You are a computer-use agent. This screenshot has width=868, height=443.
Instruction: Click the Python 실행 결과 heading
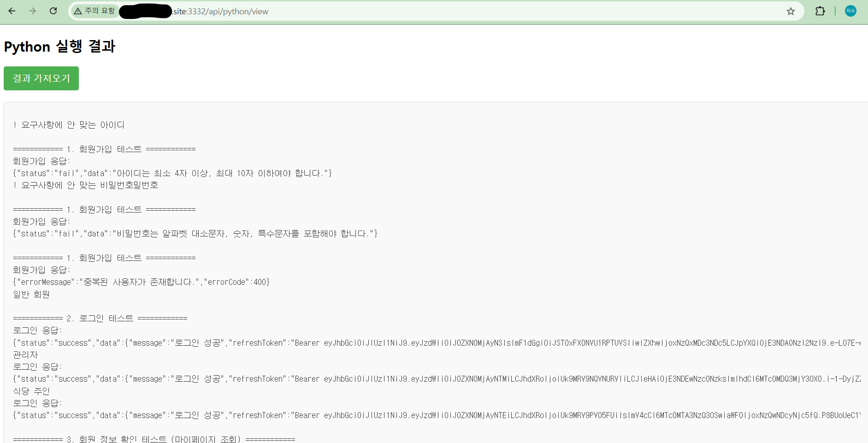click(59, 47)
